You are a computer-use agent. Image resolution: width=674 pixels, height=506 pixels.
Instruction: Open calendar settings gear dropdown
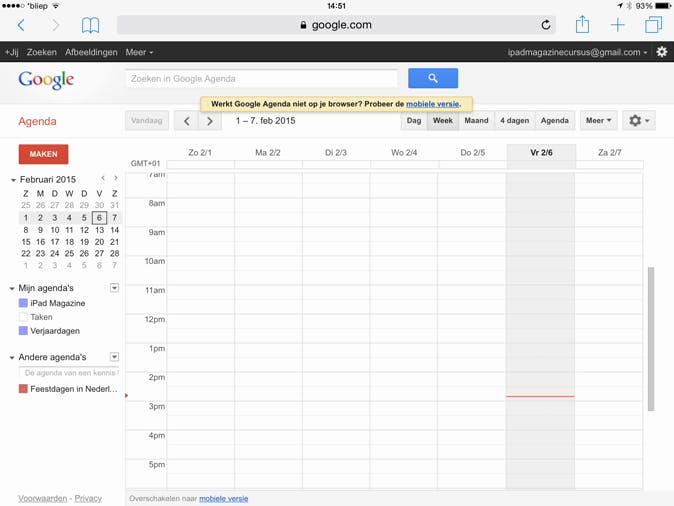[639, 121]
